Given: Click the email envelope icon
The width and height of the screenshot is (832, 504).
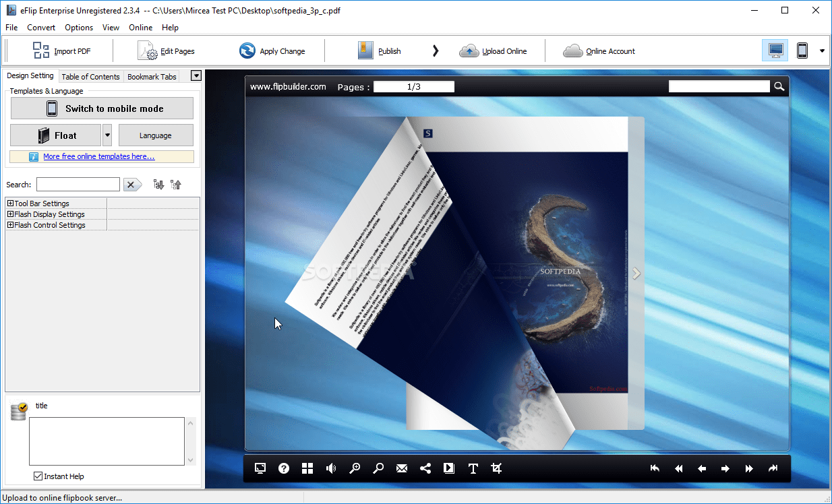Looking at the screenshot, I should (x=402, y=468).
